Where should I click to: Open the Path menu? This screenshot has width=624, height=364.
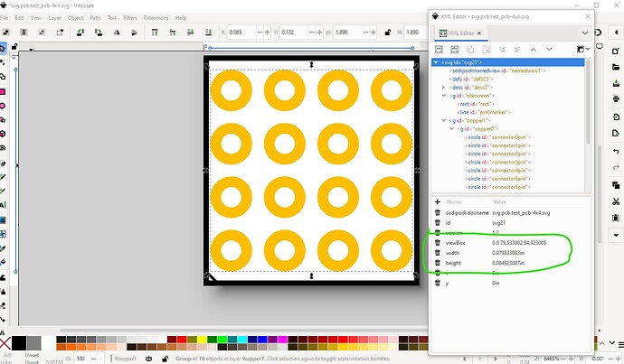point(95,18)
